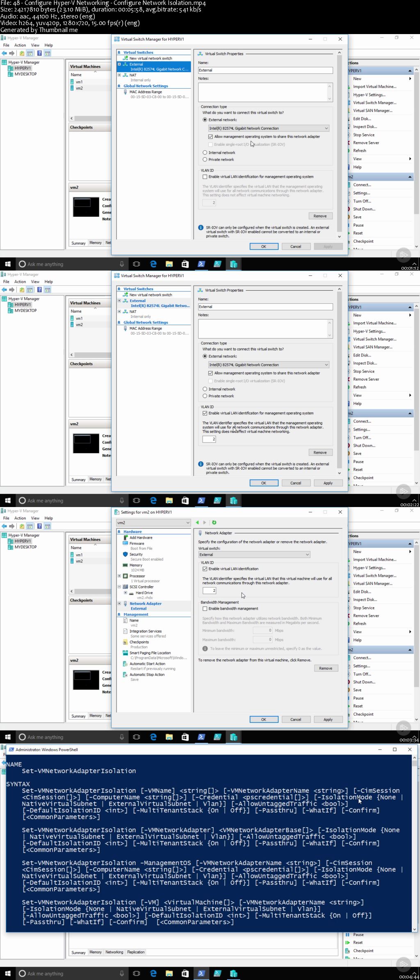Select highlighted External switch in Virtual Switch Manager
Viewport: 420px width, 980px height.
(x=154, y=67)
